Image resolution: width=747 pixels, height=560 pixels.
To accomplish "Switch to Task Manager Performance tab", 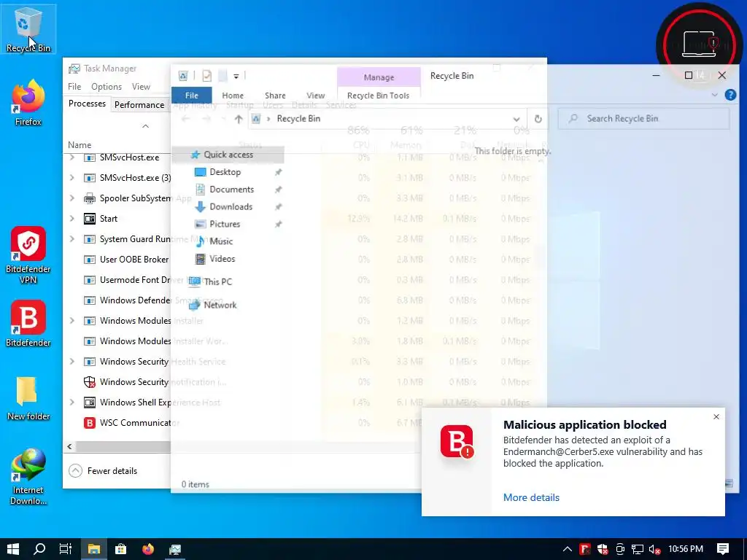I will (x=139, y=105).
